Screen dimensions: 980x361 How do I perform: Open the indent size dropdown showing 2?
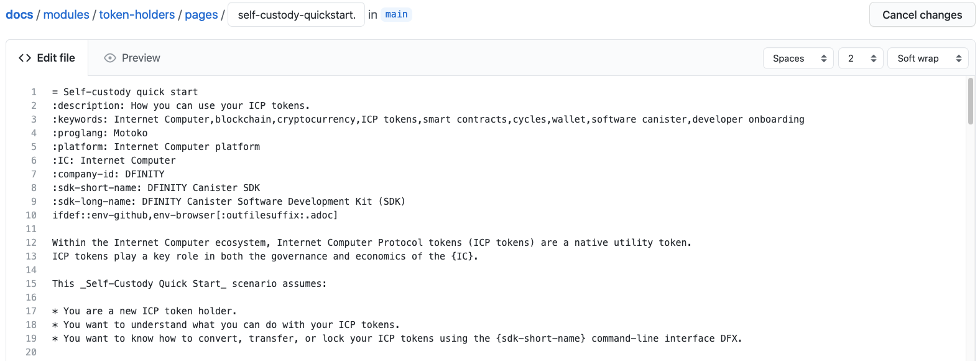tap(861, 57)
